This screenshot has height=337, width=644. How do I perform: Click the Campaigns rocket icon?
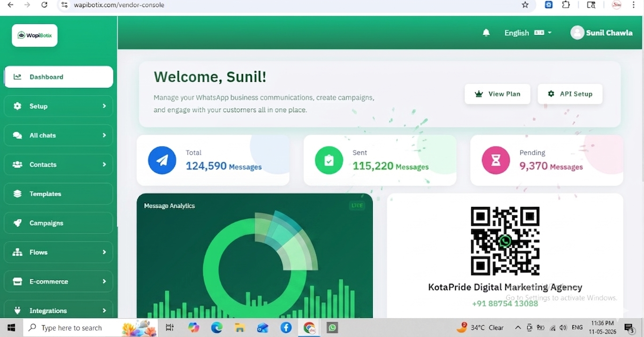(x=17, y=223)
